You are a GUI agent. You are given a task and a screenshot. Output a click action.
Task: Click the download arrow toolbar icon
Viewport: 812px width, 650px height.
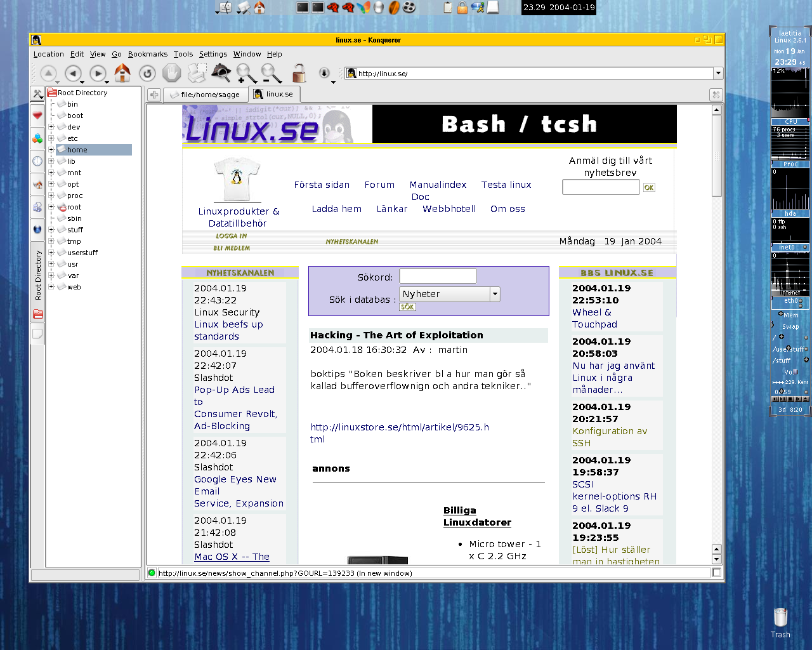click(324, 73)
